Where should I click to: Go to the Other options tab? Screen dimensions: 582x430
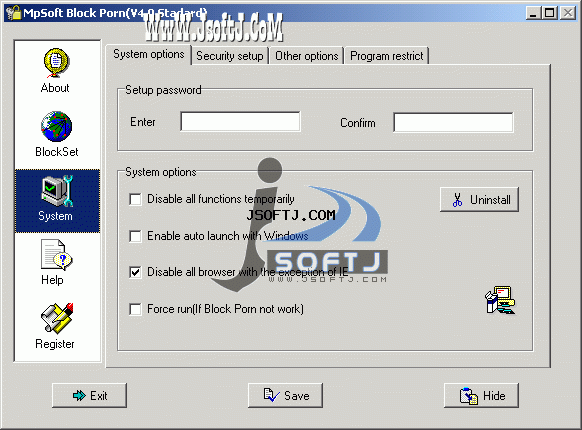[307, 56]
